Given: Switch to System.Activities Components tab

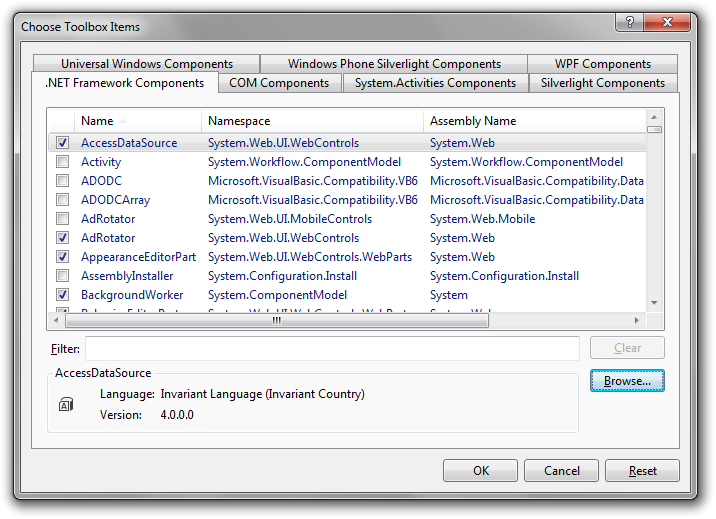Looking at the screenshot, I should [435, 83].
